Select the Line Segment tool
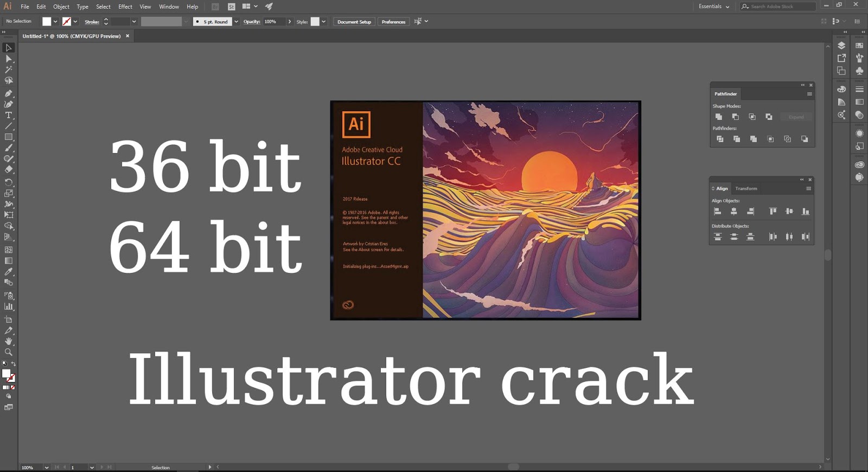This screenshot has height=472, width=868. [9, 126]
